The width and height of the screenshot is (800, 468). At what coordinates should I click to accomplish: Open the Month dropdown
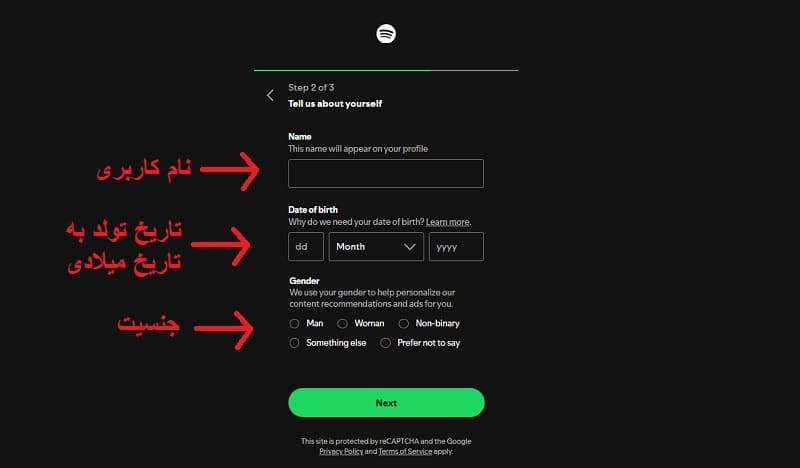click(375, 246)
